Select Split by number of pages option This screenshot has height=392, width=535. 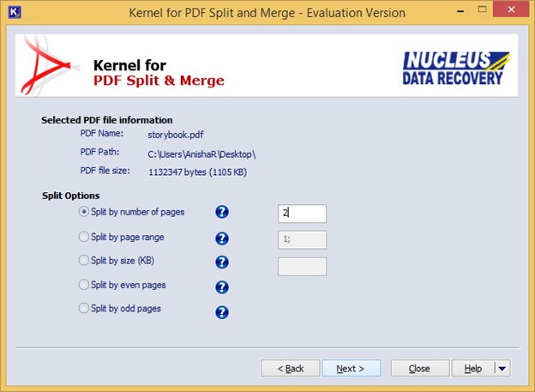(131, 212)
